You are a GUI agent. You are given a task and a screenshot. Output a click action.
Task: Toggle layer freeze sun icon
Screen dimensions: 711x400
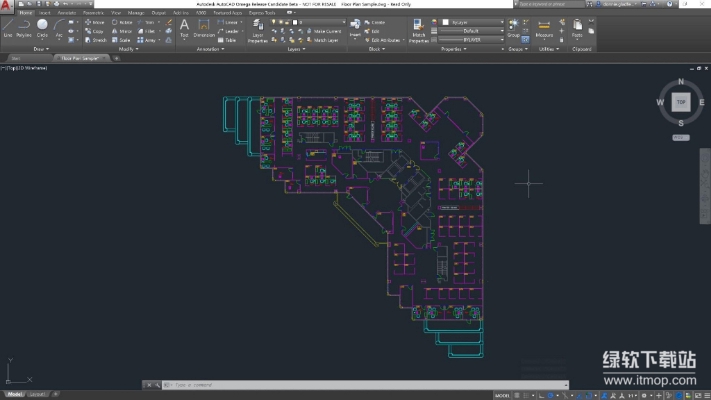[280, 22]
